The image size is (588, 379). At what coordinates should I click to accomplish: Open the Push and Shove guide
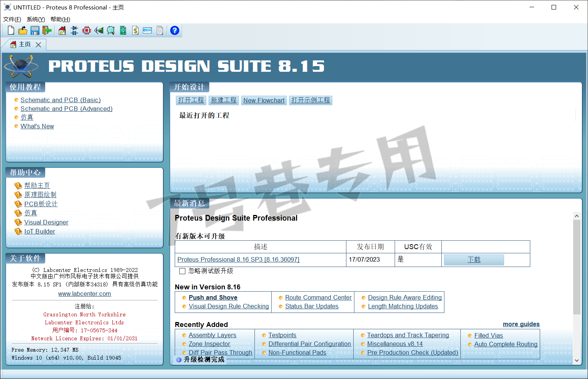click(x=213, y=297)
